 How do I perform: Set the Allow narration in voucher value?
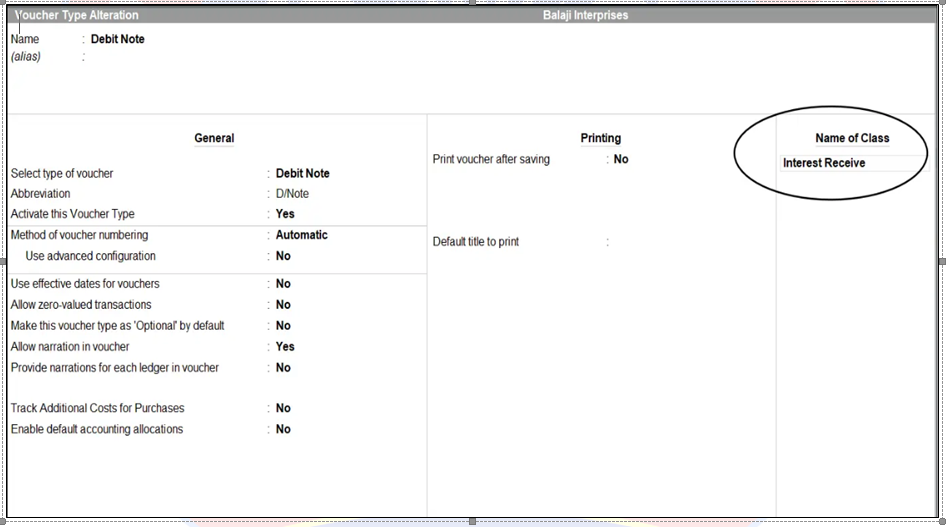pos(285,347)
